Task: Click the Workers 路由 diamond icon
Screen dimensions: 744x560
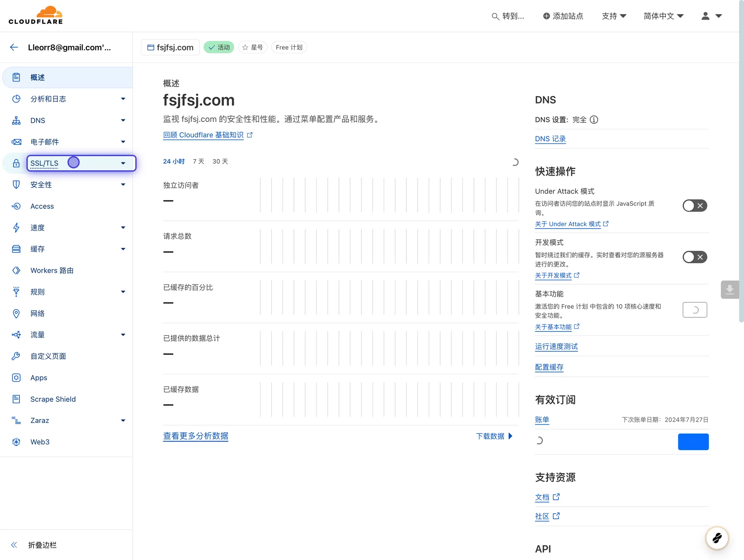Action: coord(16,270)
